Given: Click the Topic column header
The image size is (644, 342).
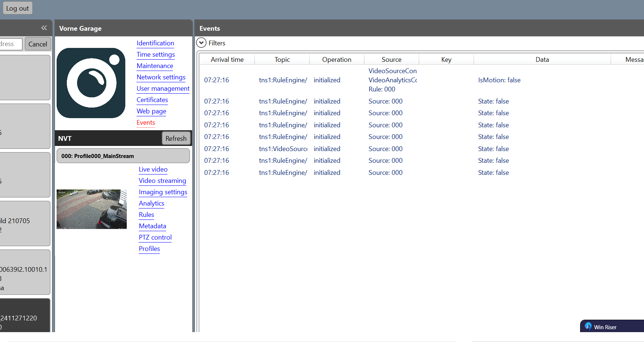Looking at the screenshot, I should pos(282,60).
